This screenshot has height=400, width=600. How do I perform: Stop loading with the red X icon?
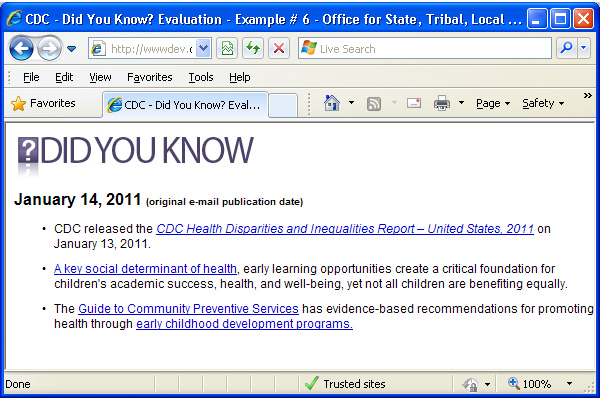pos(279,49)
